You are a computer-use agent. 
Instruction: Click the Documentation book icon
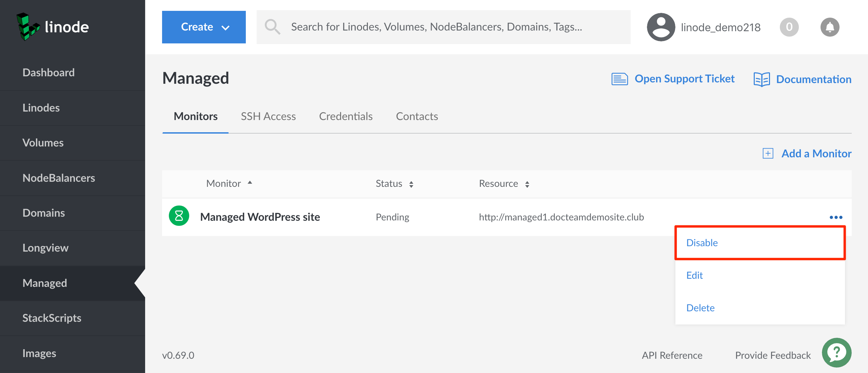pos(762,79)
